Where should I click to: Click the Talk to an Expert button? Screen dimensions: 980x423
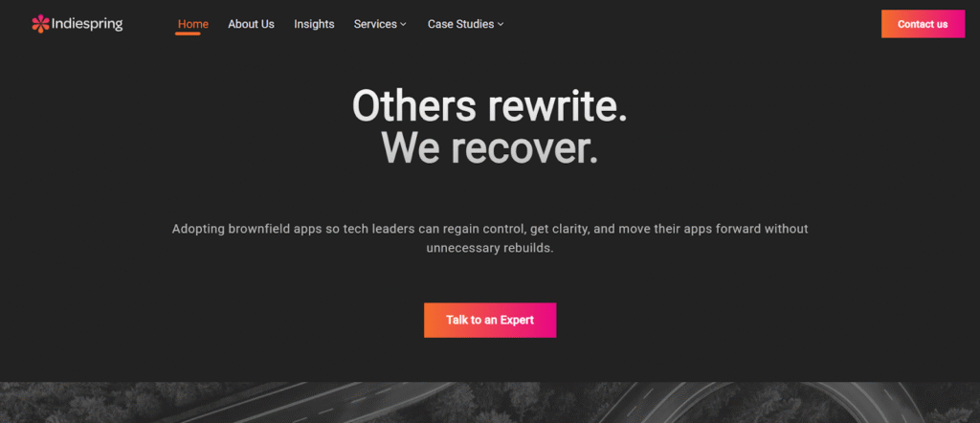tap(490, 320)
